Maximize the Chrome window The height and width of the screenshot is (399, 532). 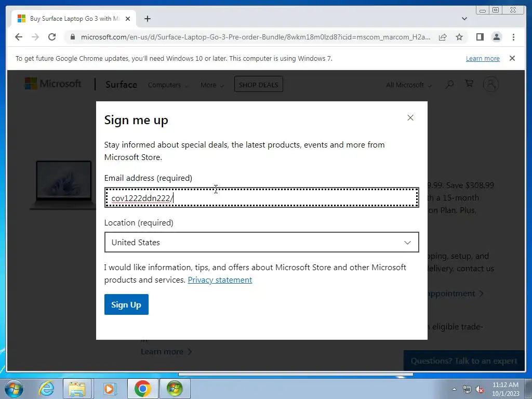[496, 10]
